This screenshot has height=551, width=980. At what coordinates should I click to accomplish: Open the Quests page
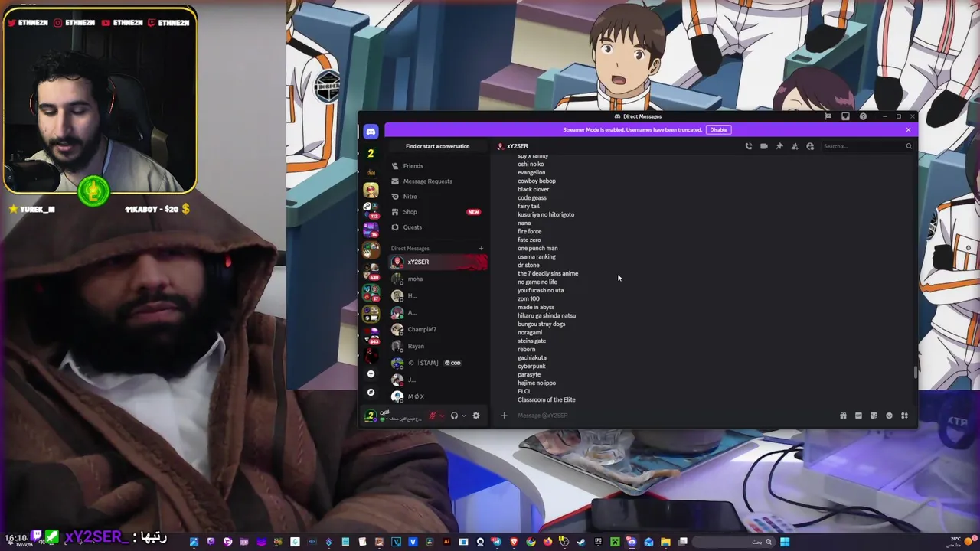pyautogui.click(x=437, y=227)
